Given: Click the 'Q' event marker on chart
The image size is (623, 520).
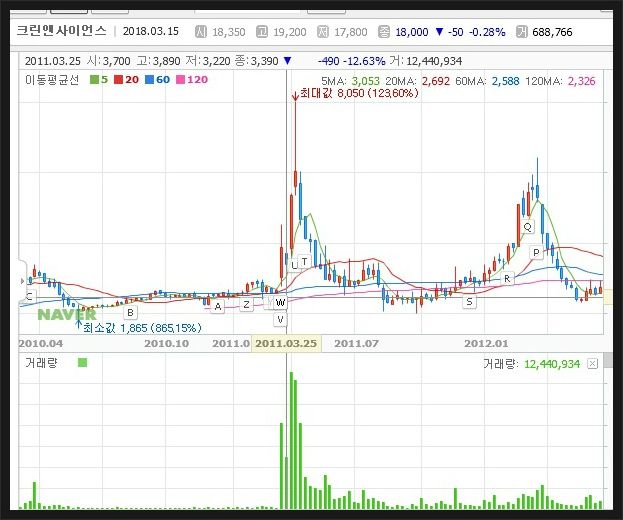Looking at the screenshot, I should point(528,227).
